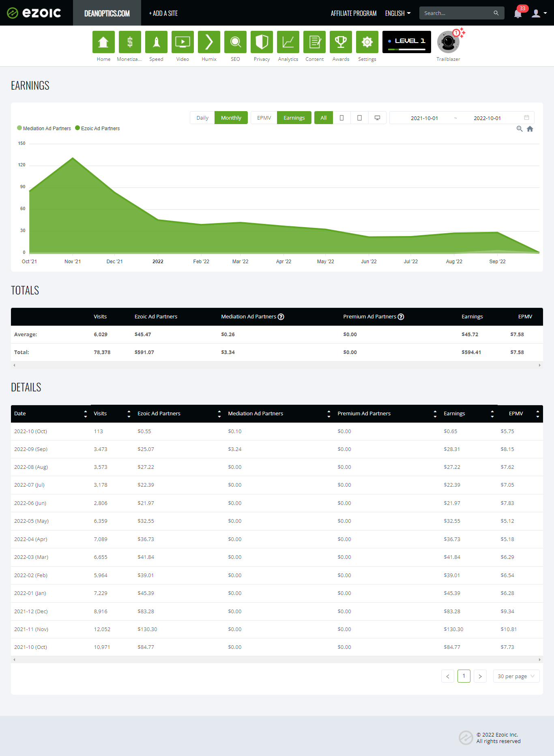554x756 pixels.
Task: Open the Analytics chart icon
Action: tap(288, 42)
